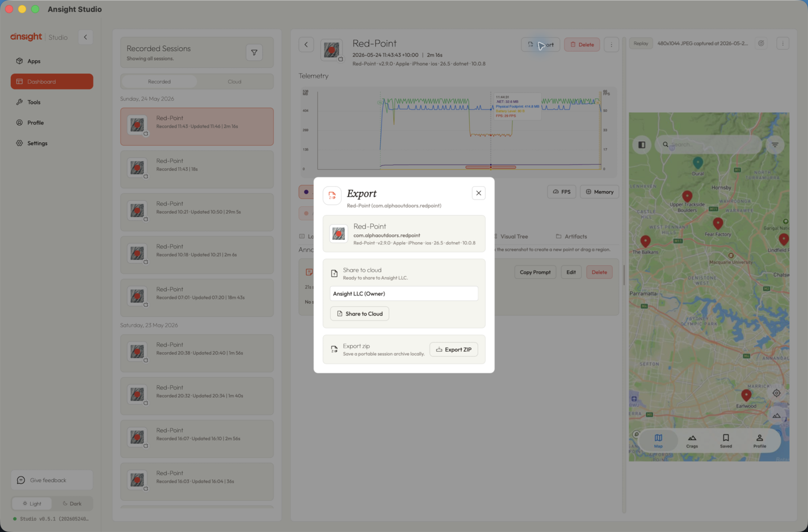Screen dimensions: 808x532
Task: Select session Recorded 11:43 Updated 11:46
Action: click(197, 126)
